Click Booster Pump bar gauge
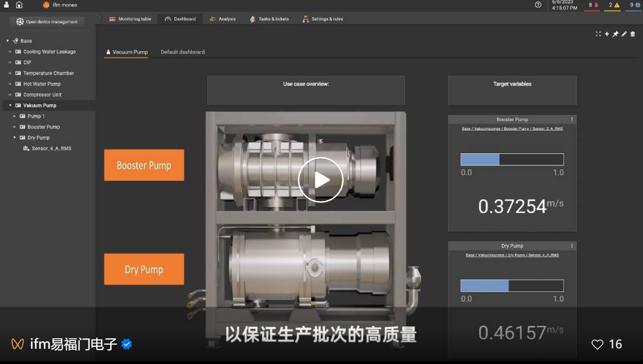This screenshot has height=364, width=643. point(512,159)
